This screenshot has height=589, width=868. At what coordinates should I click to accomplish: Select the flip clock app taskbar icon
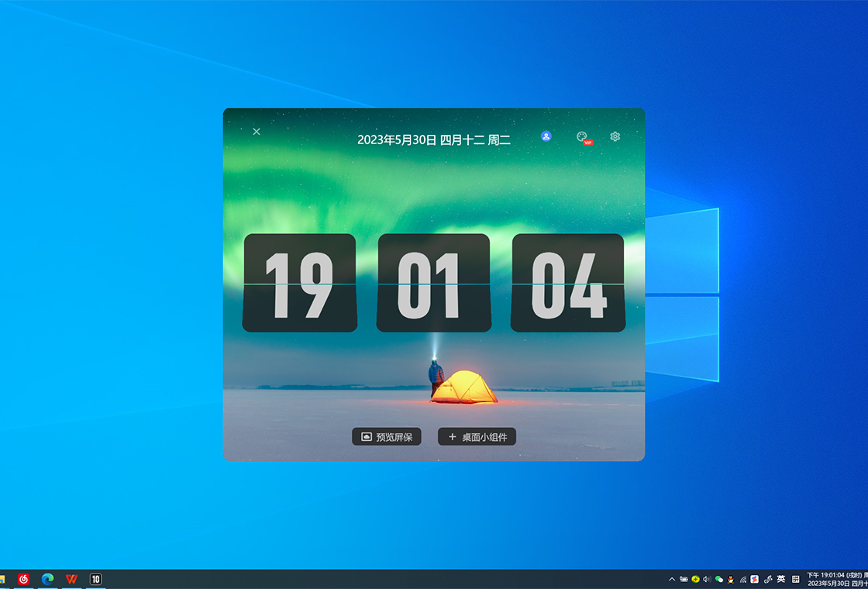point(96,579)
